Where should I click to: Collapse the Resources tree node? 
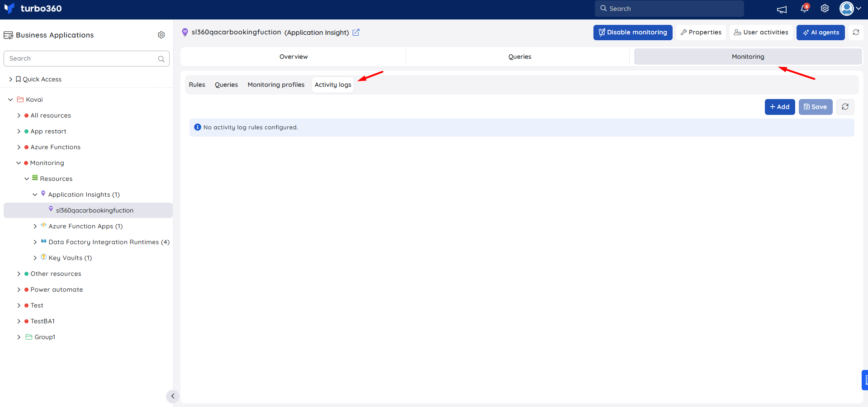[x=27, y=179]
